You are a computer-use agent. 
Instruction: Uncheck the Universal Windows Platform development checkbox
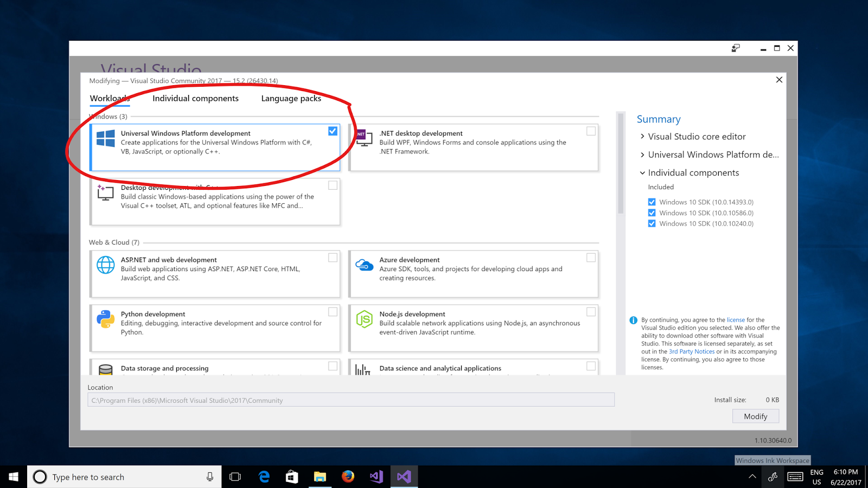[x=333, y=131]
